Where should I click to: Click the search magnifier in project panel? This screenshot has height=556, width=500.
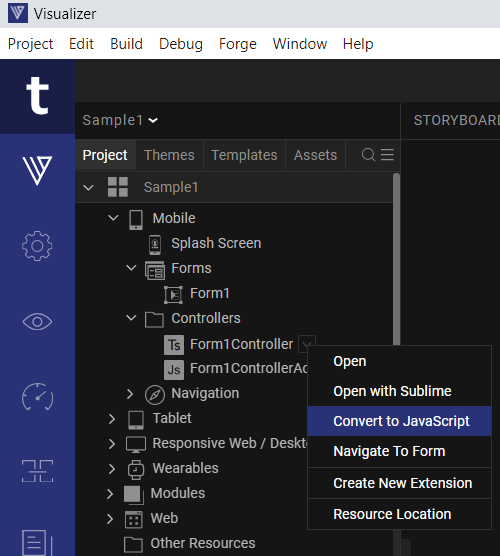368,155
